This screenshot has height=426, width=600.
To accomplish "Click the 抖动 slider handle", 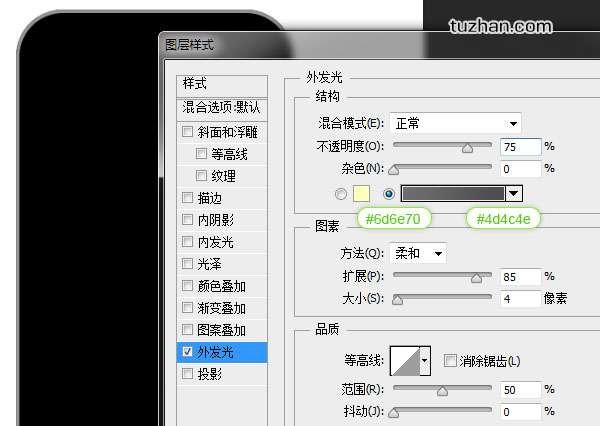I will pos(394,413).
